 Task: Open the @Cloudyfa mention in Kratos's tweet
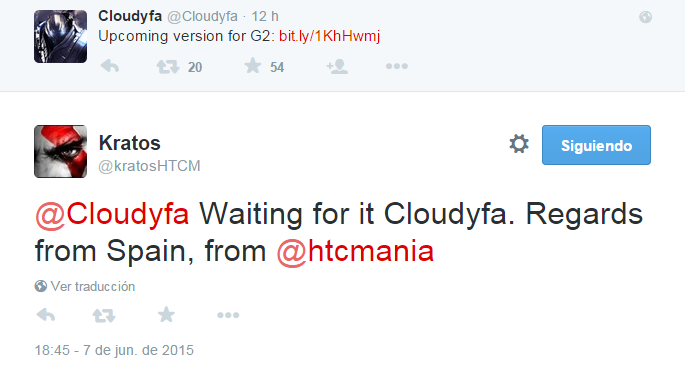(112, 214)
